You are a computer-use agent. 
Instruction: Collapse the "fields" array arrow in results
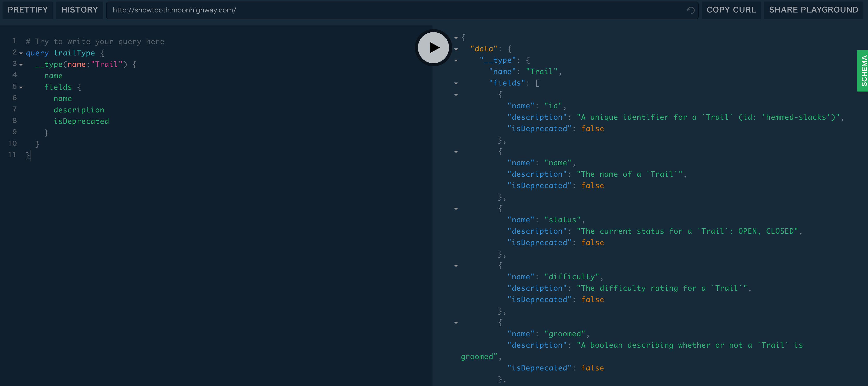click(x=456, y=83)
